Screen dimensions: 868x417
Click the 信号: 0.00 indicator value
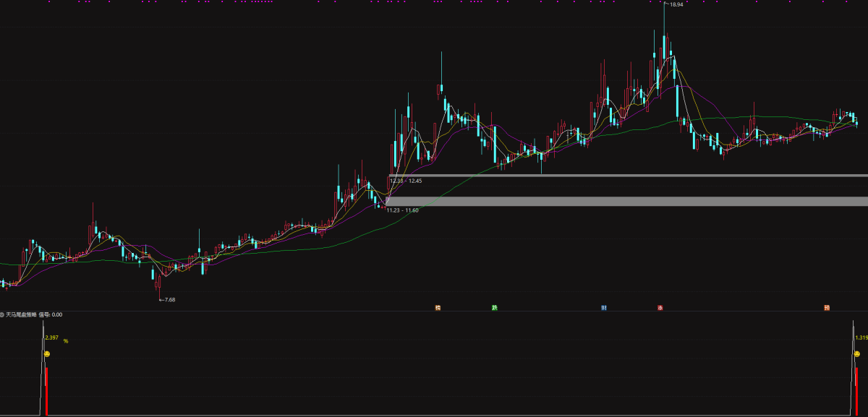51,314
